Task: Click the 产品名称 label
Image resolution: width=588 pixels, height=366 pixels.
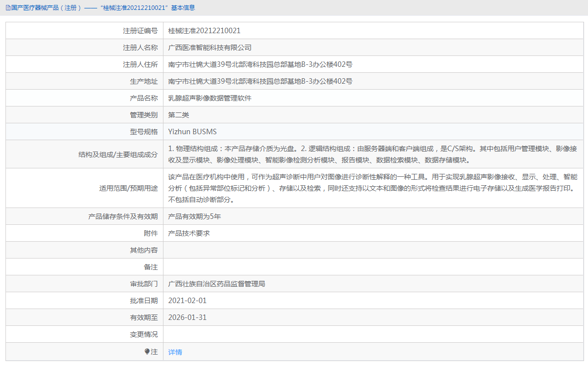Action: [x=144, y=98]
